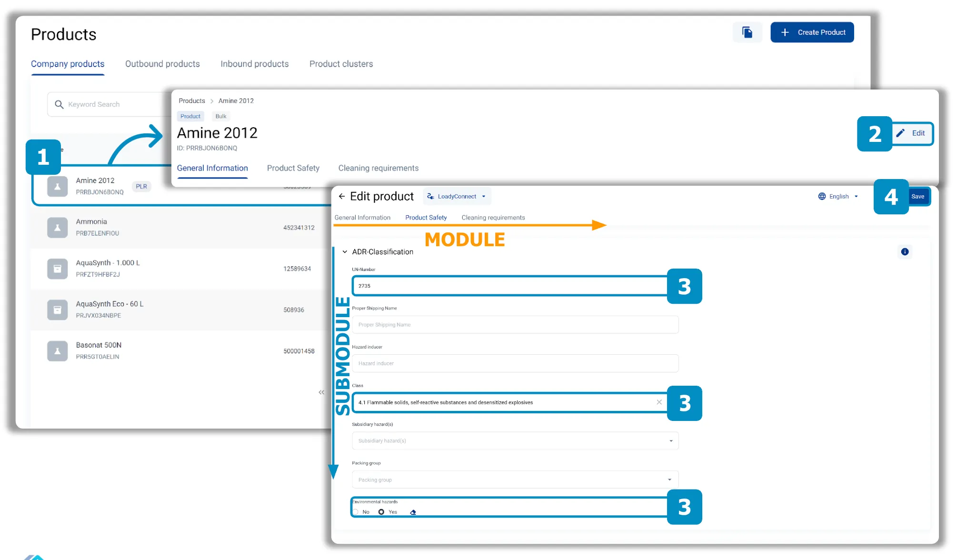Click the PLR badge on Amine 2012 row
The width and height of the screenshot is (957, 560).
pyautogui.click(x=141, y=186)
